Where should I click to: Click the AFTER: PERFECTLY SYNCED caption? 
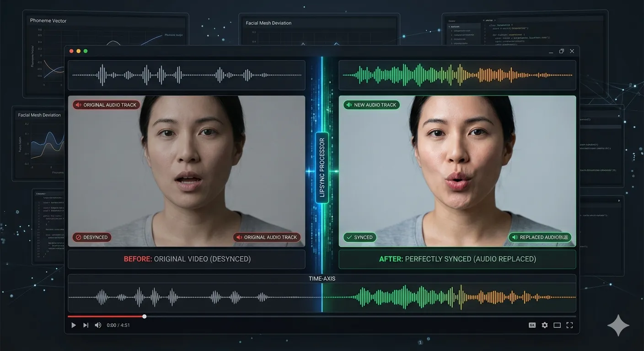coord(457,259)
